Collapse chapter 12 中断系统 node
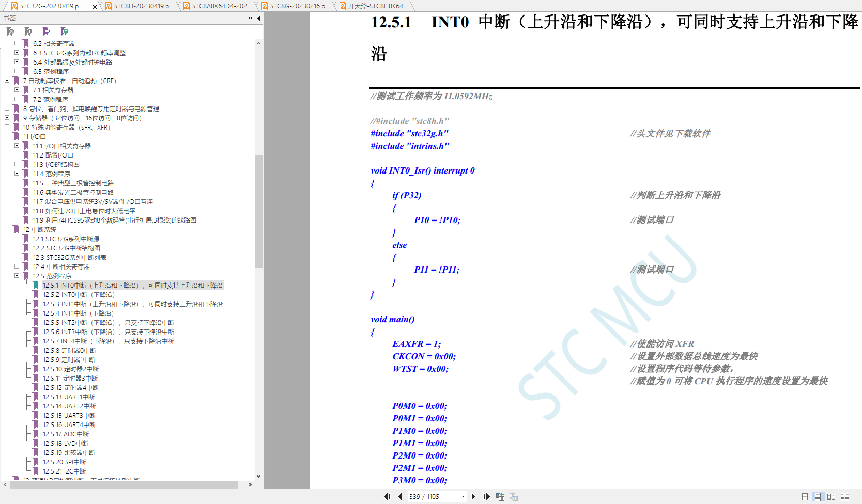862x504 pixels. (7, 229)
